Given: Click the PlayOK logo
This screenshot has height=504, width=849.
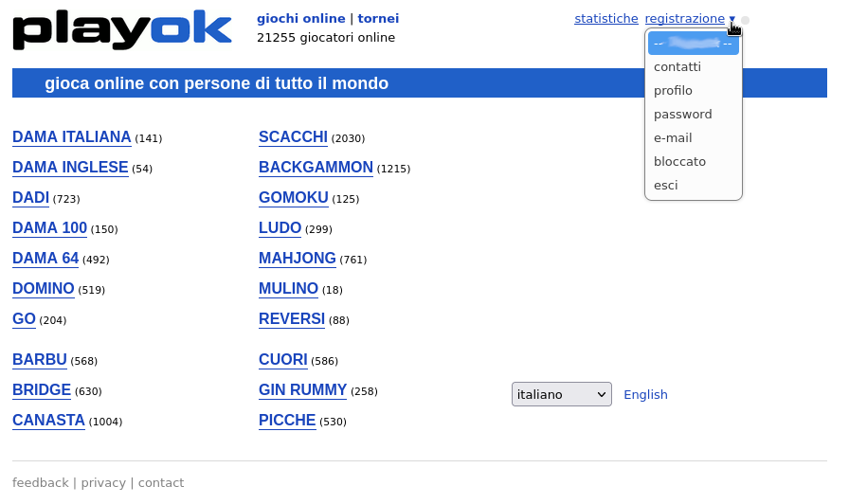Looking at the screenshot, I should click(121, 29).
